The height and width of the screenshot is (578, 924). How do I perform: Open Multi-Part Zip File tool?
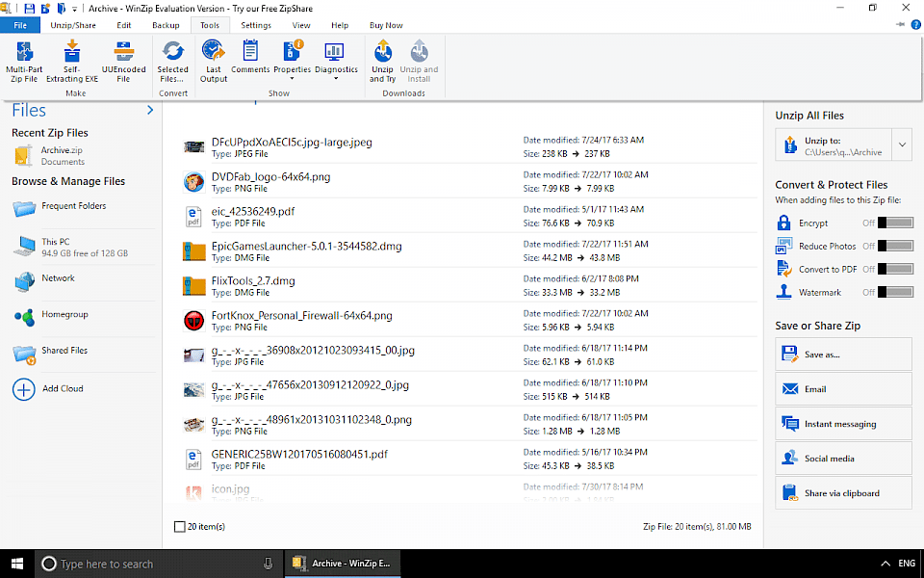pos(24,62)
